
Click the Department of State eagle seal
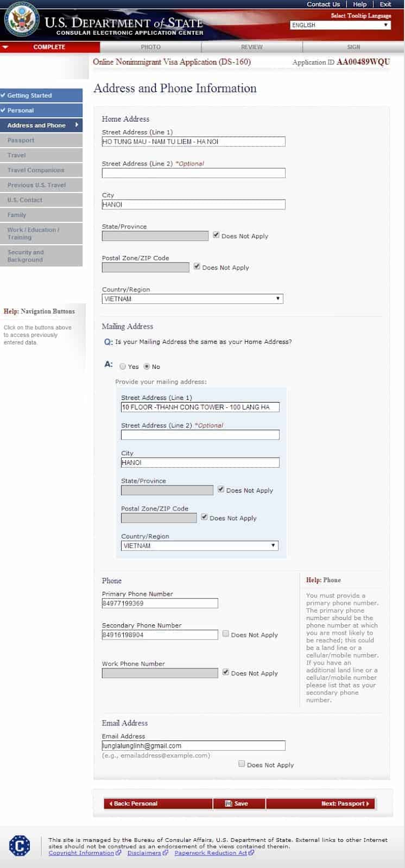click(x=22, y=21)
